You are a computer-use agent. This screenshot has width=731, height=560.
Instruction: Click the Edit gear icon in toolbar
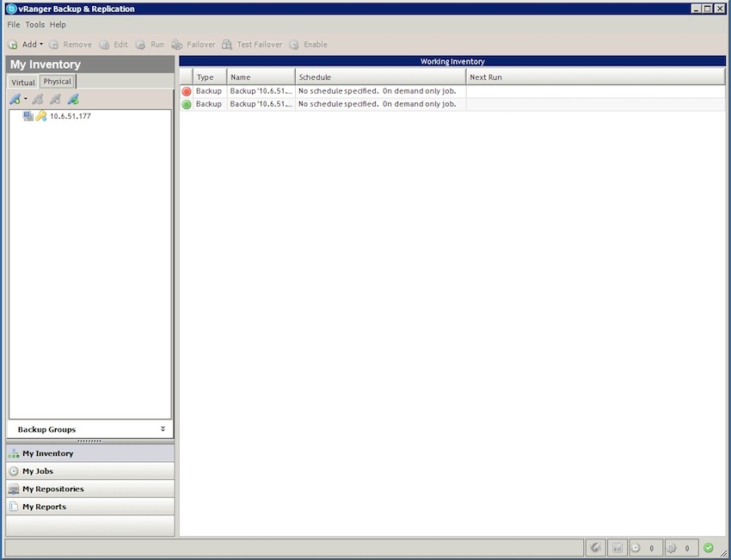104,45
